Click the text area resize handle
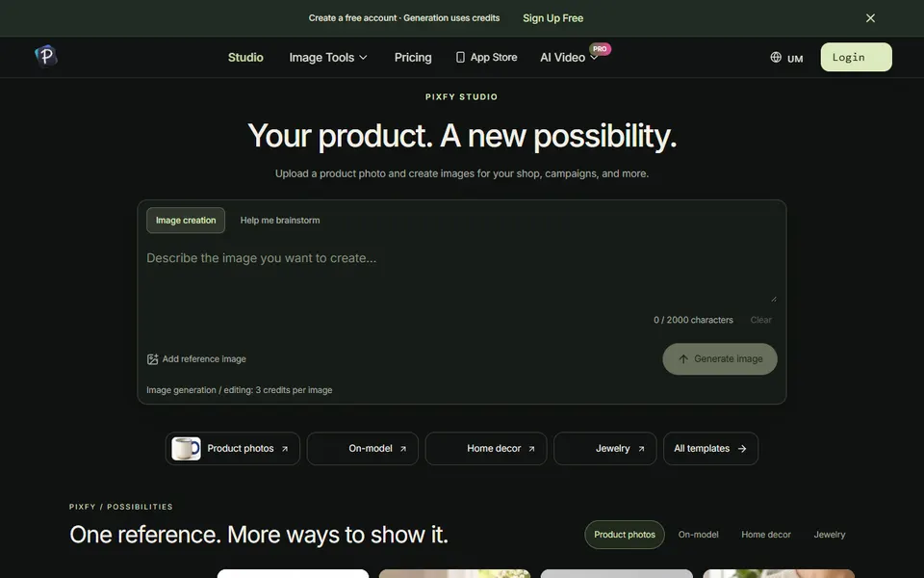 (x=774, y=299)
